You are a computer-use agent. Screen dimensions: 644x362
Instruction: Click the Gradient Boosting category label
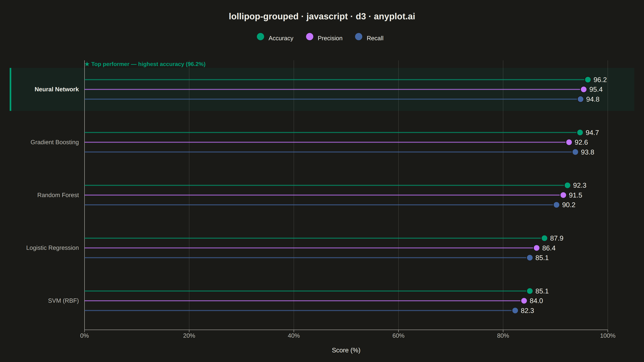coord(55,142)
